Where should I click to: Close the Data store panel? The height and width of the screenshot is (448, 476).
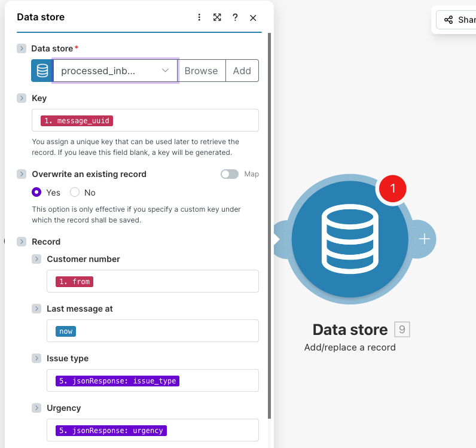pos(253,18)
